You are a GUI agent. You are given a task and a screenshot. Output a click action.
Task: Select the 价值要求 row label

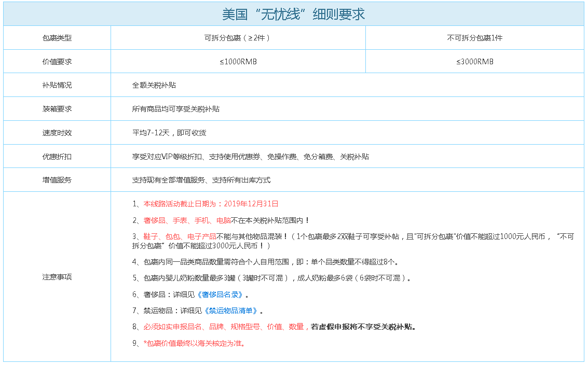(x=57, y=62)
